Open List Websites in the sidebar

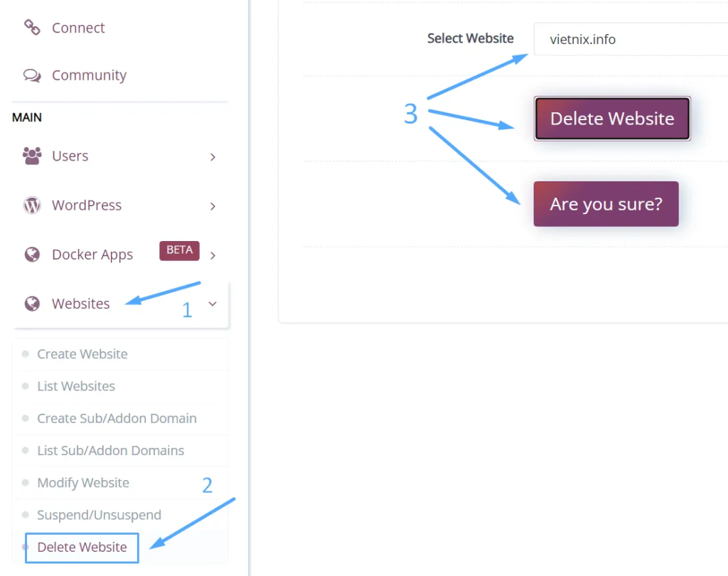(76, 386)
